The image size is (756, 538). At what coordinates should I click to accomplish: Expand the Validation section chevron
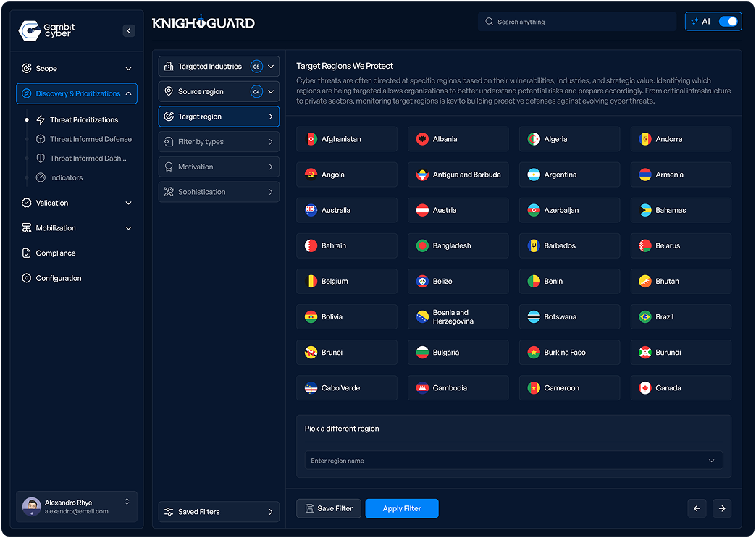pyautogui.click(x=129, y=203)
